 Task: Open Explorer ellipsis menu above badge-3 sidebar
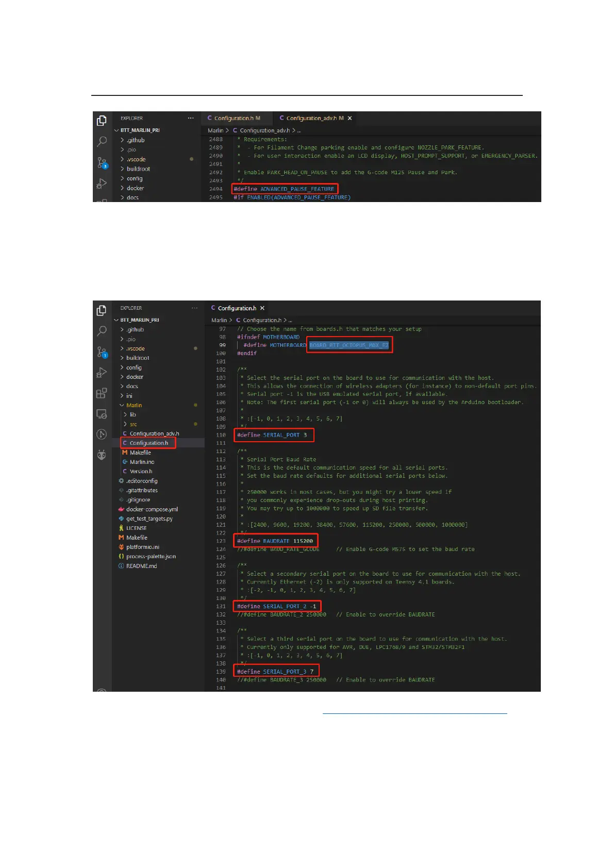(191, 118)
